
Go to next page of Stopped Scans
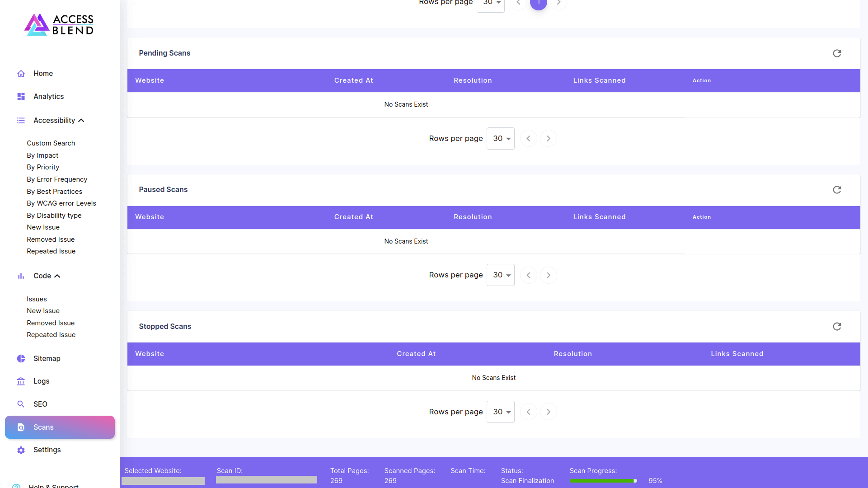[x=549, y=412]
